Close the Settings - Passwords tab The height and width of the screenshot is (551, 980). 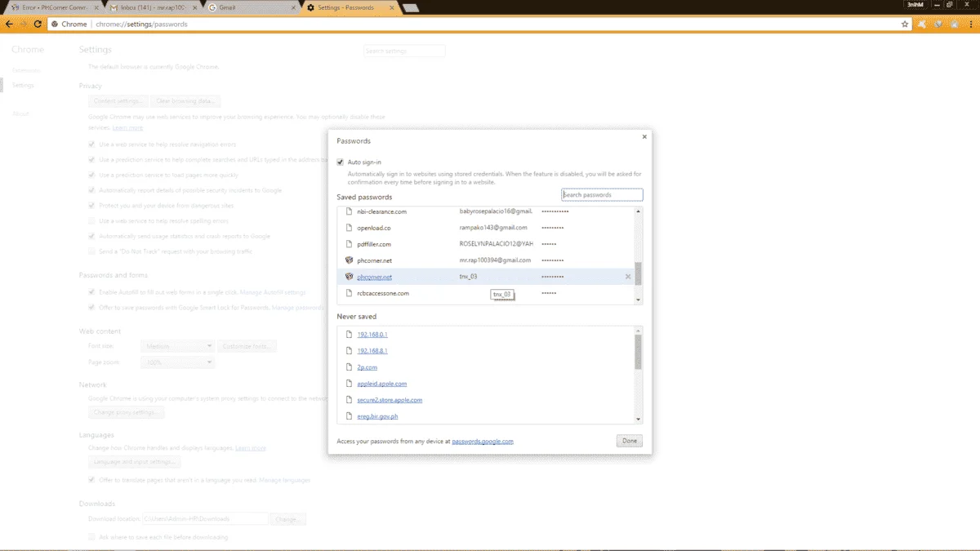pos(391,7)
